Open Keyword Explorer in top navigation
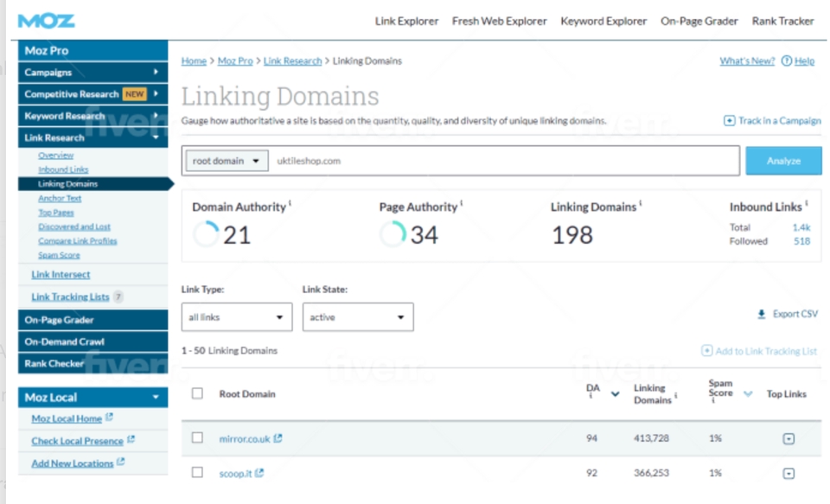 (603, 21)
